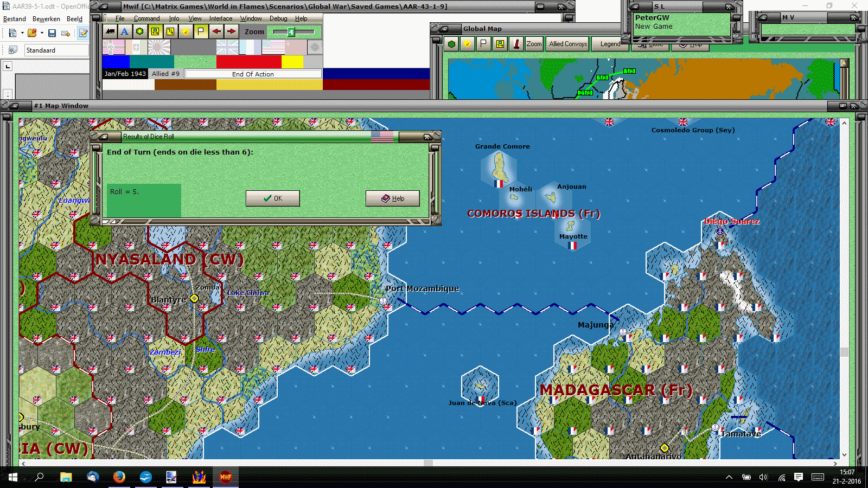
Task: Click the sun weather icon in Mwif toolbar
Action: [186, 31]
